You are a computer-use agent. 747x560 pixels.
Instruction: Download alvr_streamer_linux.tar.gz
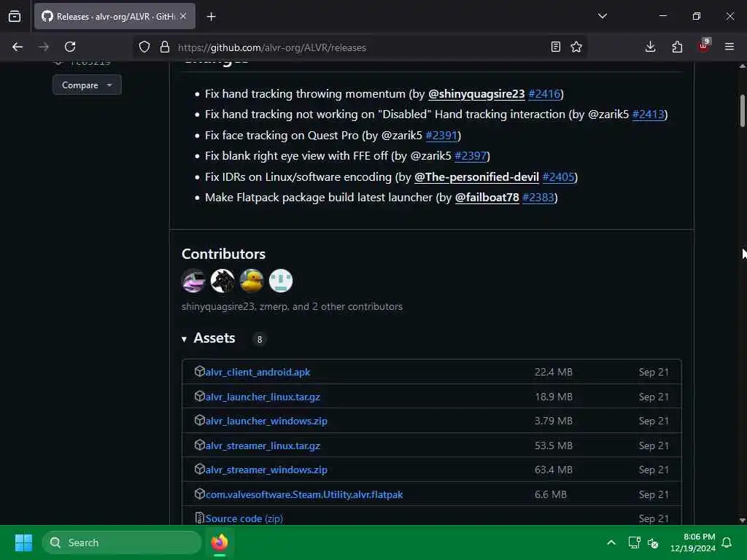click(263, 446)
